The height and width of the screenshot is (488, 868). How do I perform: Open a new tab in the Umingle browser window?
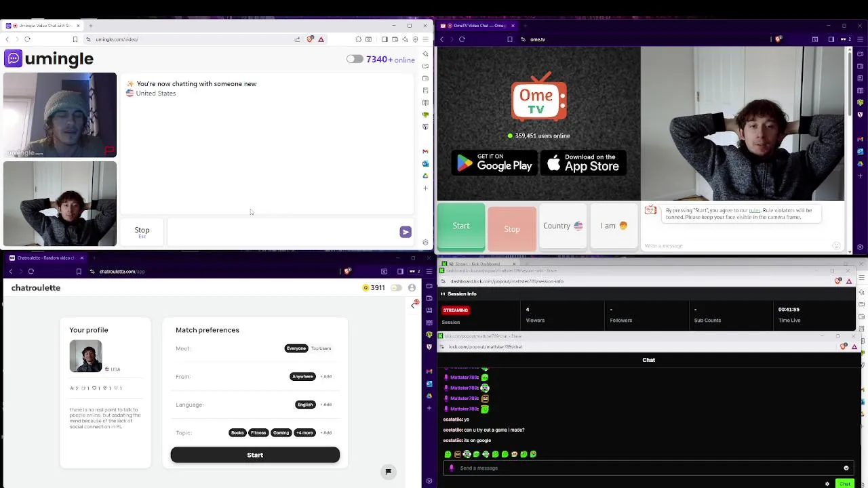pyautogui.click(x=90, y=26)
